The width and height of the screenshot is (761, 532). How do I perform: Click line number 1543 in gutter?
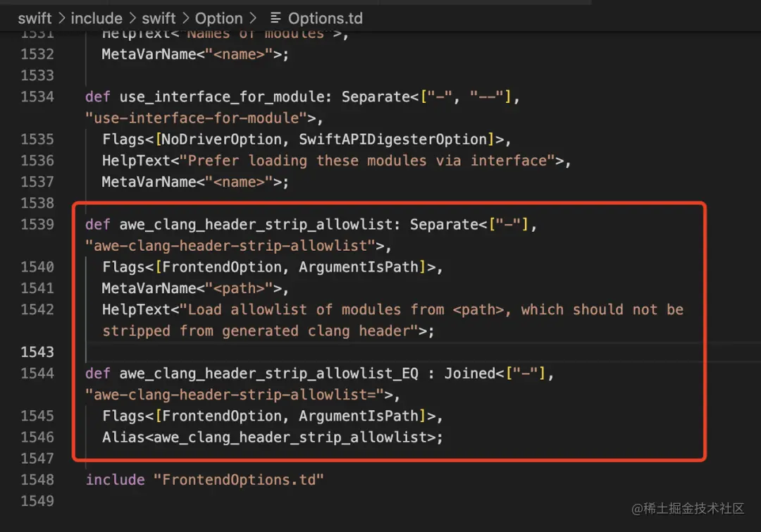pyautogui.click(x=37, y=352)
